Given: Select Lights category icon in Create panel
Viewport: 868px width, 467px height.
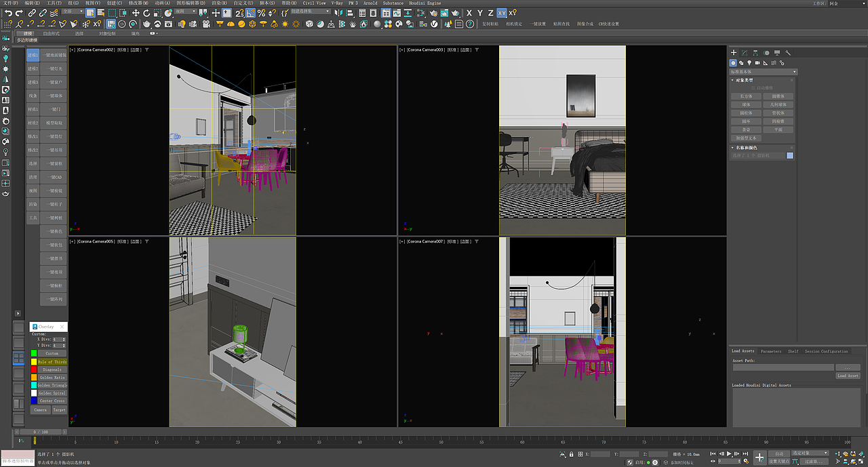Looking at the screenshot, I should 749,62.
